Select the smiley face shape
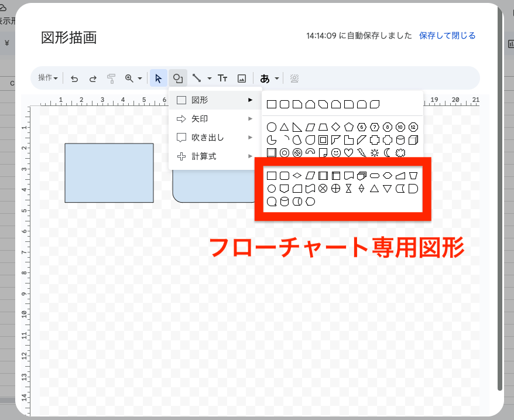 (x=337, y=152)
